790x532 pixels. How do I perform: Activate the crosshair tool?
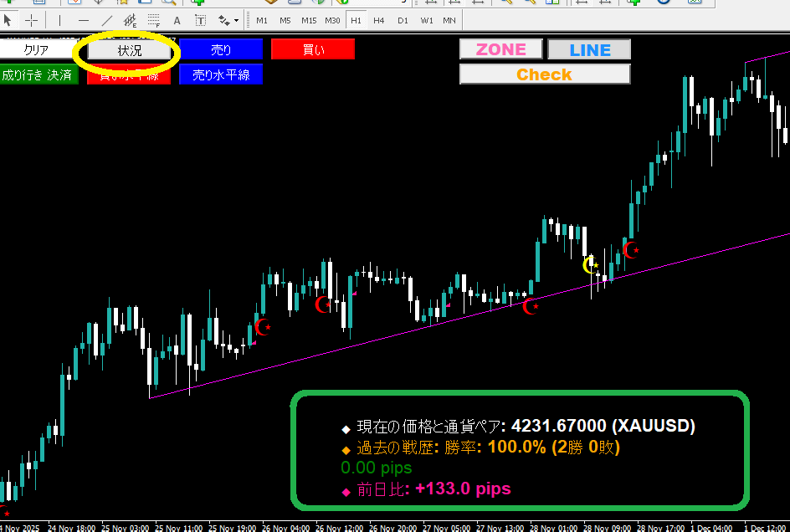click(x=32, y=20)
